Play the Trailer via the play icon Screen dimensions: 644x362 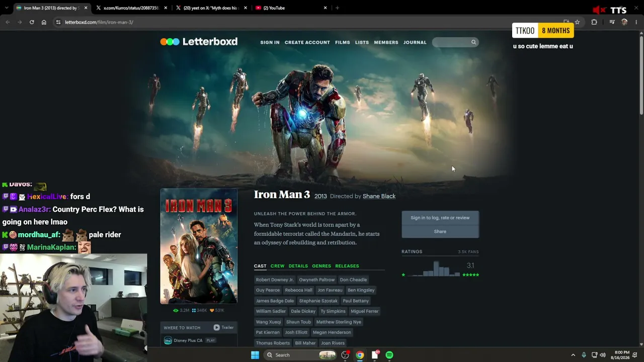216,327
